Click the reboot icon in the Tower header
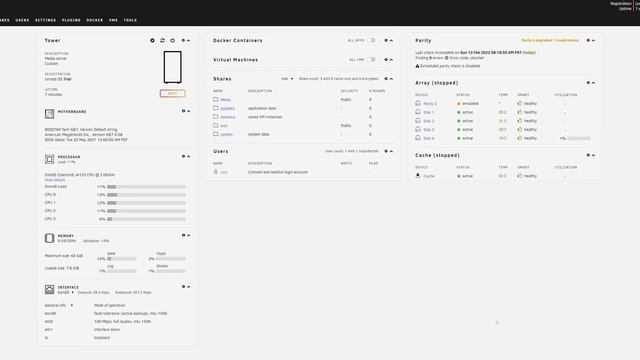This screenshot has height=360, width=640. (162, 40)
